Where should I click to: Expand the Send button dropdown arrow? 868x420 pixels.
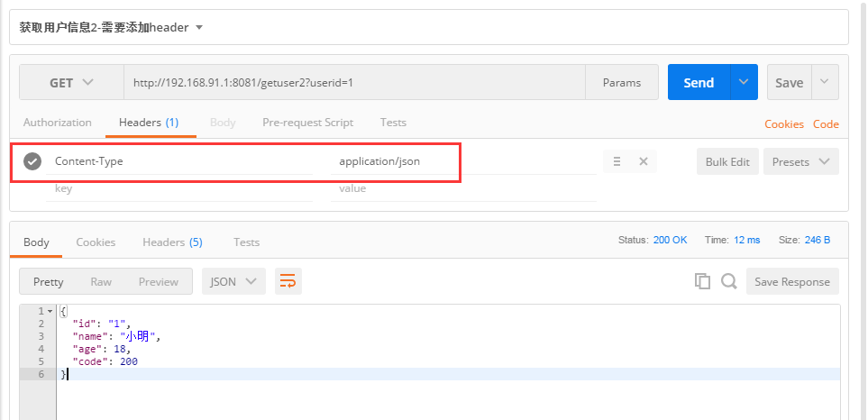(744, 82)
